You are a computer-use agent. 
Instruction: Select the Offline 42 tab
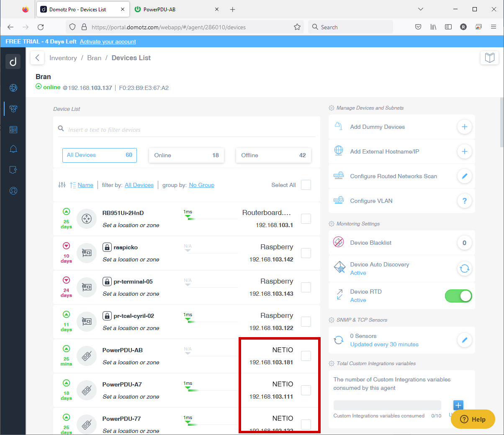click(x=273, y=155)
